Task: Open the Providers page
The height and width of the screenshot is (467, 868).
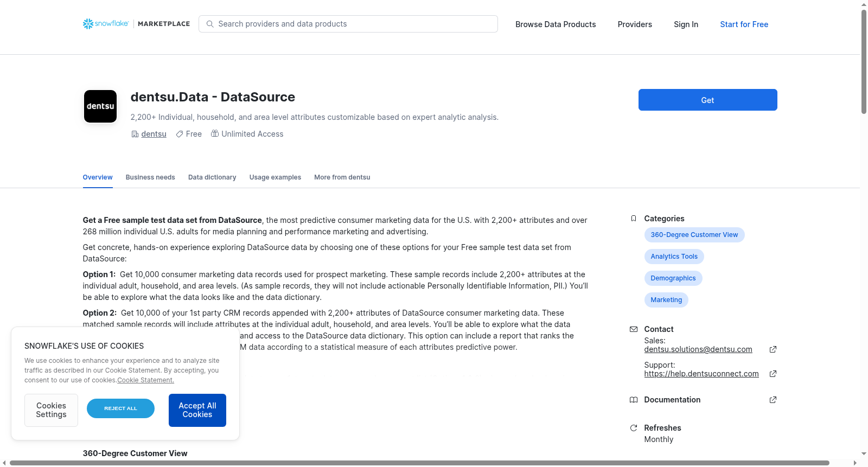Action: click(x=635, y=24)
